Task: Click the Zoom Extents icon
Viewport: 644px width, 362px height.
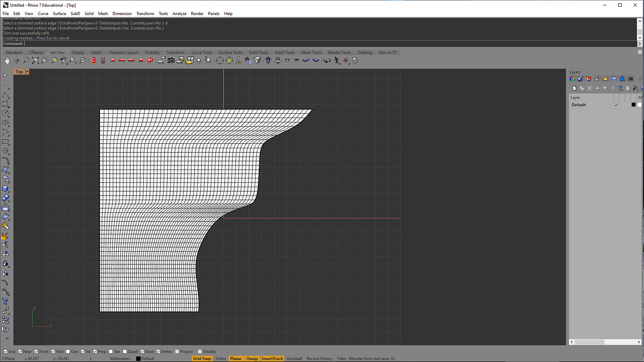Action: pos(36,61)
